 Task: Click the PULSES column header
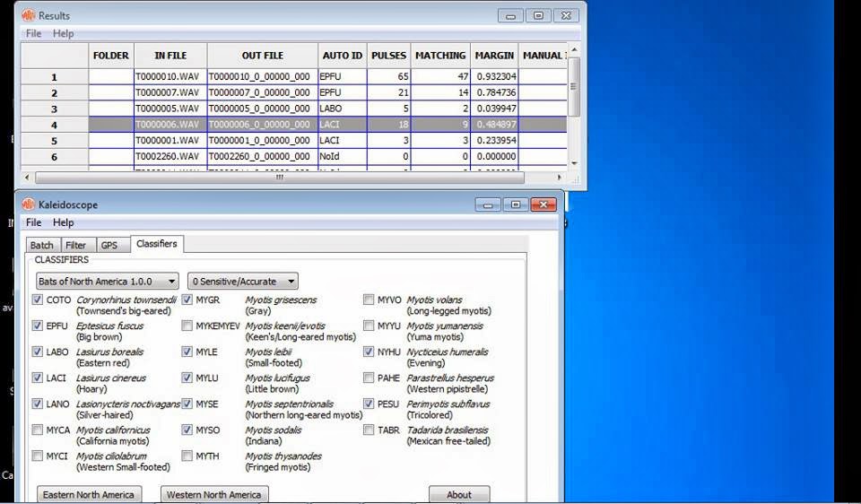coord(388,56)
